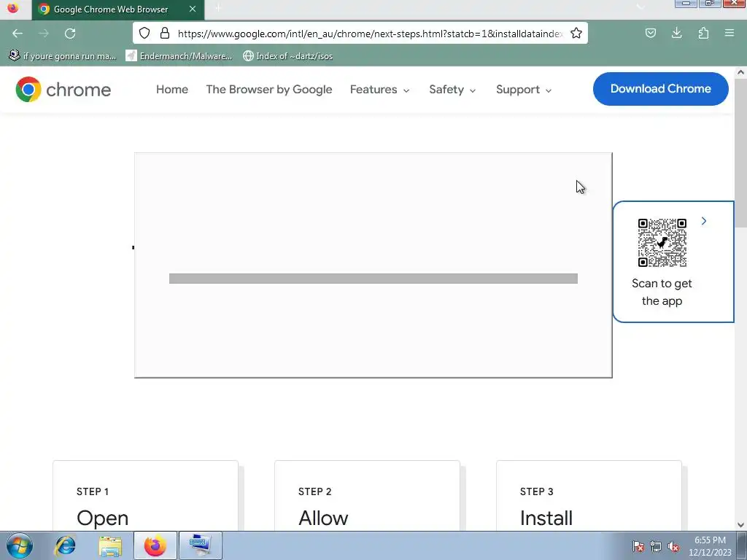This screenshot has height=560, width=747.
Task: Reload the current page
Action: 70,34
